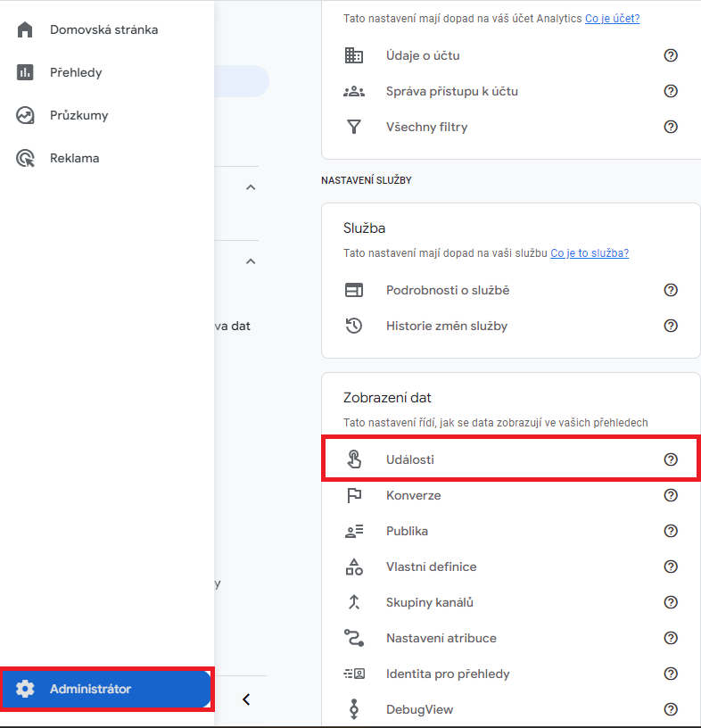
Task: Collapse the left navigation sidebar arrow
Action: click(x=246, y=699)
